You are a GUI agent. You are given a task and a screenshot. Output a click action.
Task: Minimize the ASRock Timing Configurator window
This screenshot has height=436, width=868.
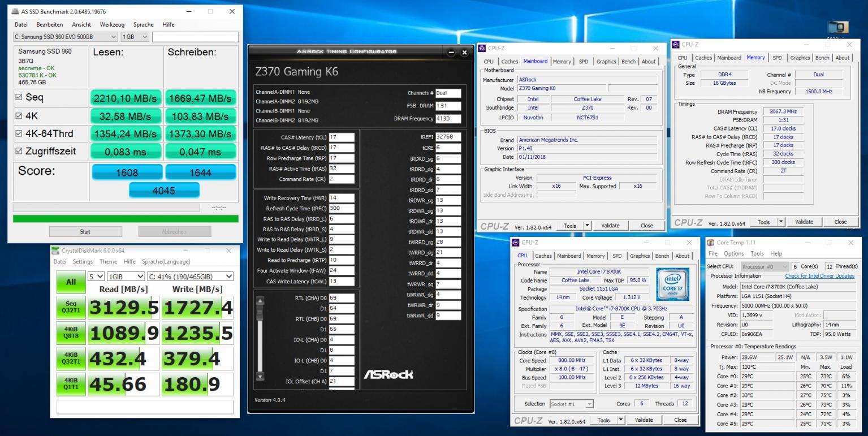pyautogui.click(x=452, y=53)
